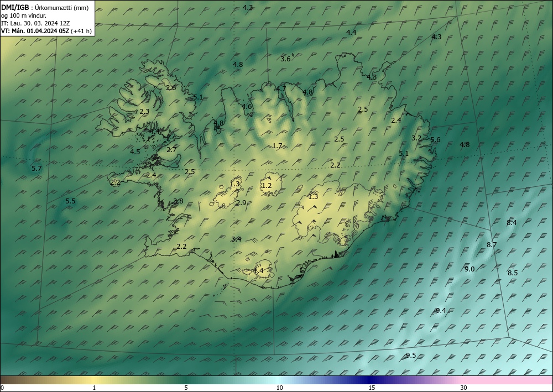
Task: Click the 1.7 value in central Iceland
Action: point(277,145)
